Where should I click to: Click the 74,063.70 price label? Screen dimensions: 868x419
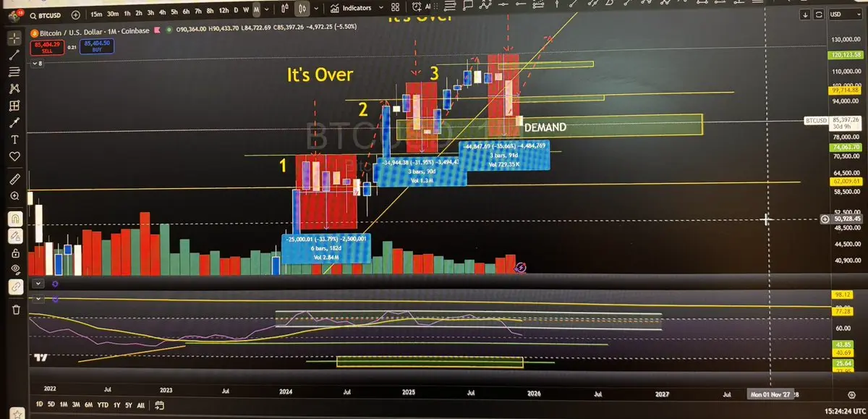pos(846,147)
